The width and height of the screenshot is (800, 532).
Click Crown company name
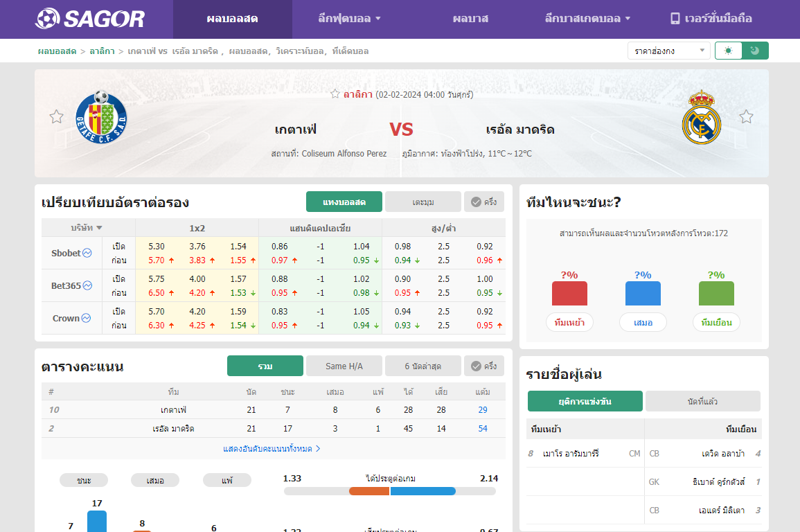point(66,318)
